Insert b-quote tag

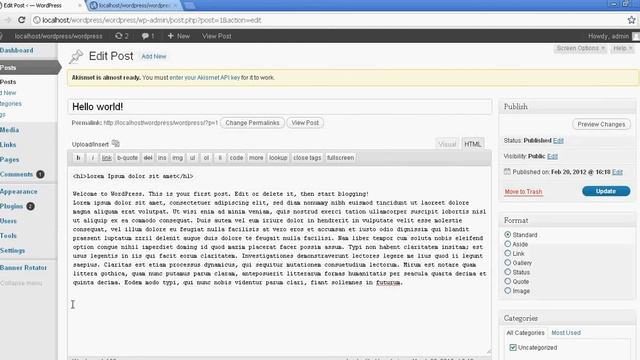coord(127,158)
